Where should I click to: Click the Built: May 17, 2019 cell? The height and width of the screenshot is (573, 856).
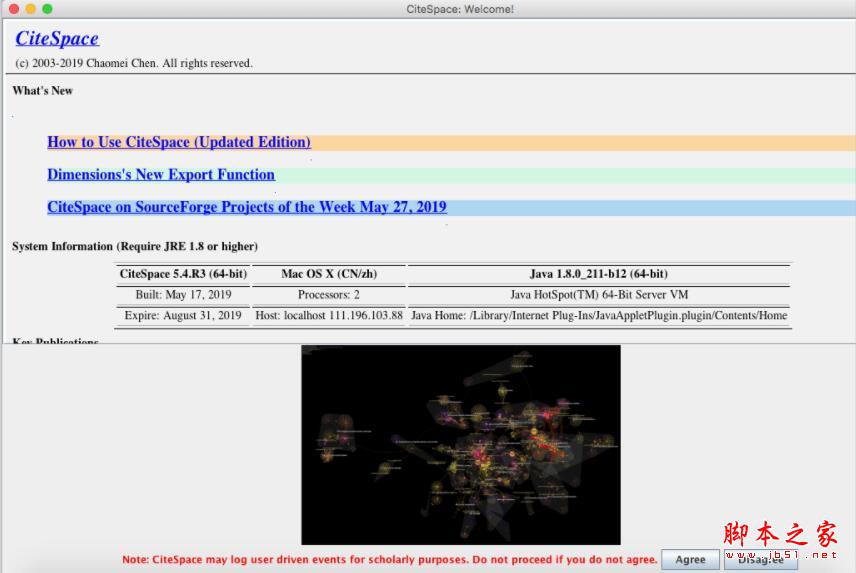tap(183, 295)
